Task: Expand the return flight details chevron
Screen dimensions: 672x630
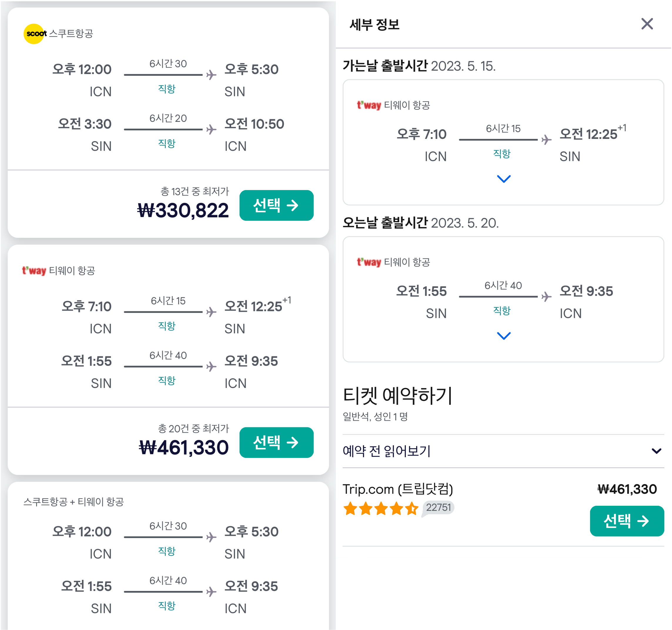Action: (503, 336)
